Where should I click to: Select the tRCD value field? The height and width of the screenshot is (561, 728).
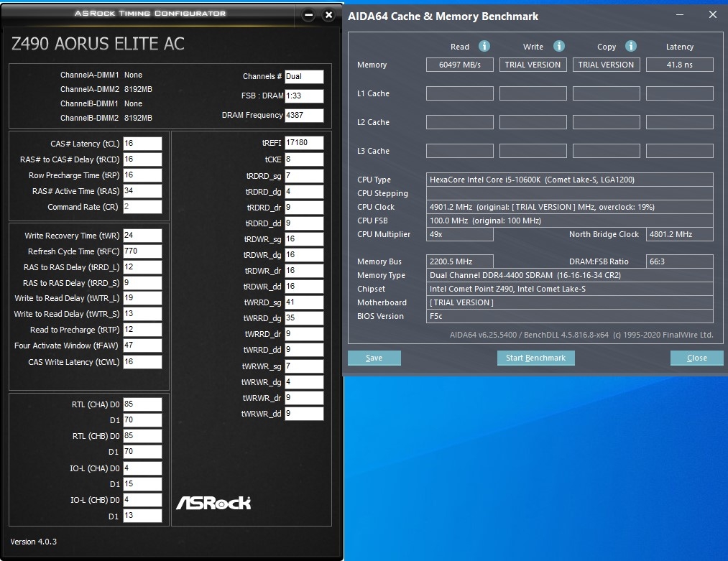[142, 159]
